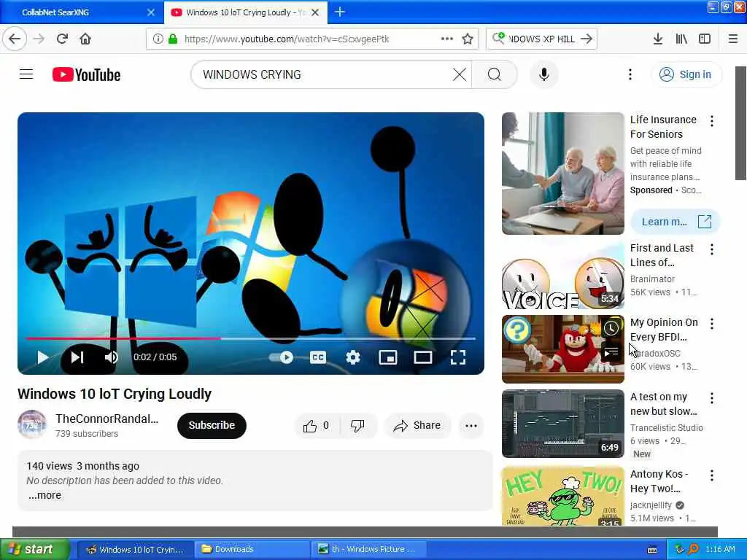Switch to Downloads taskbar window
Screen dimensions: 747x560
(x=252, y=549)
